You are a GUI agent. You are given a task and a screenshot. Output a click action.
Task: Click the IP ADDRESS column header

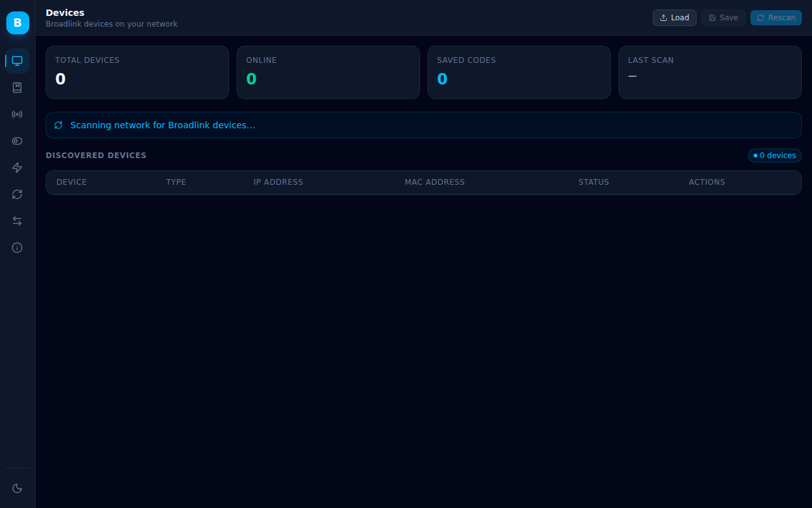[278, 182]
